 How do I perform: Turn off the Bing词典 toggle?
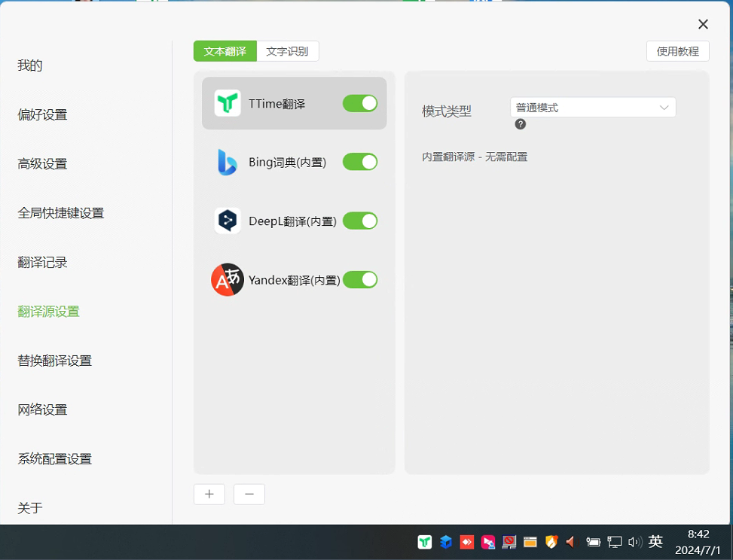[360, 162]
